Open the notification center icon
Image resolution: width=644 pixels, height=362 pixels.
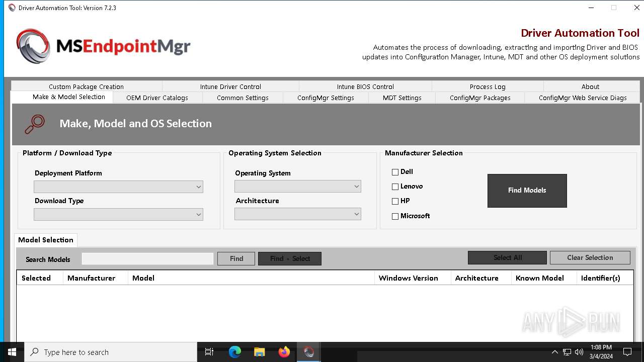(627, 352)
